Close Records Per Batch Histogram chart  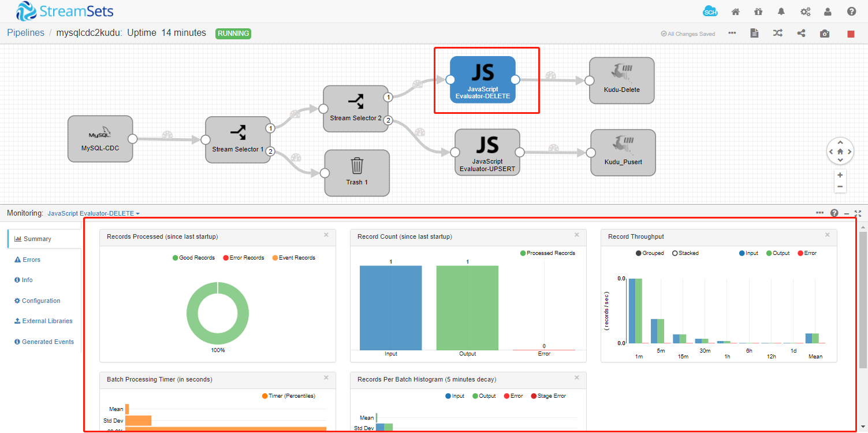tap(576, 378)
